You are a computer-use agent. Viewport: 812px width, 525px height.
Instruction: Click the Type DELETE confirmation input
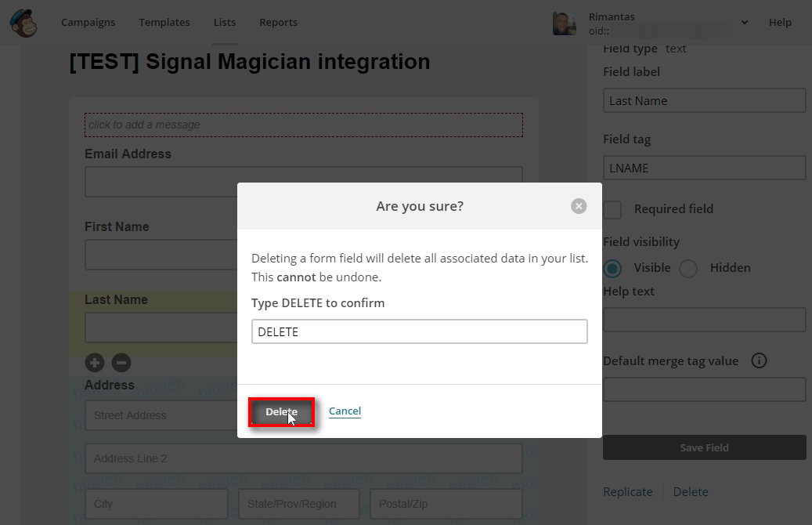pos(419,331)
